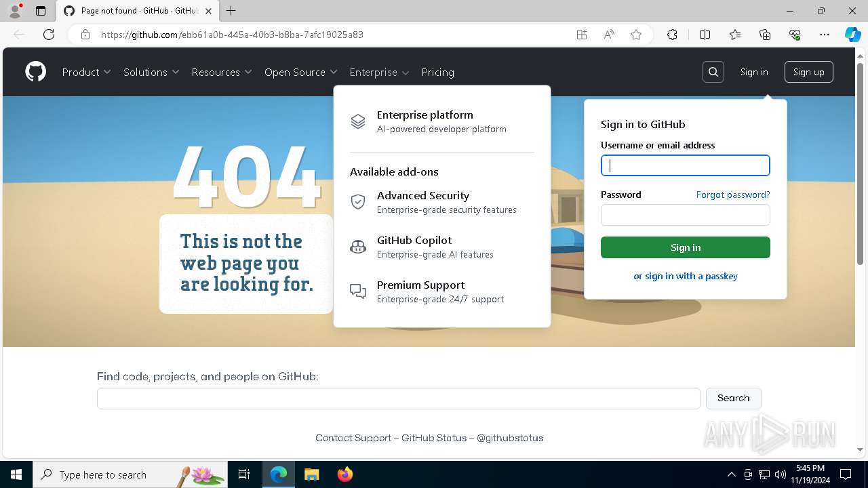This screenshot has width=868, height=488.
Task: Expand the Open Source dropdown menu
Action: click(x=301, y=72)
